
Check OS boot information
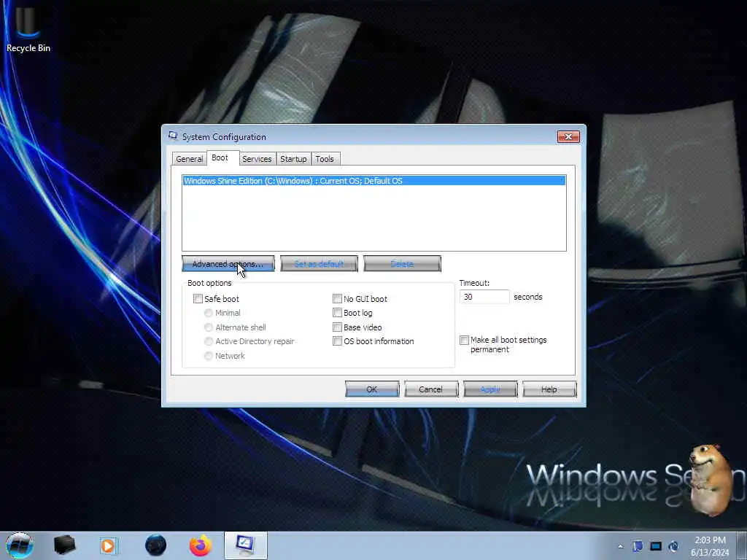click(x=337, y=341)
